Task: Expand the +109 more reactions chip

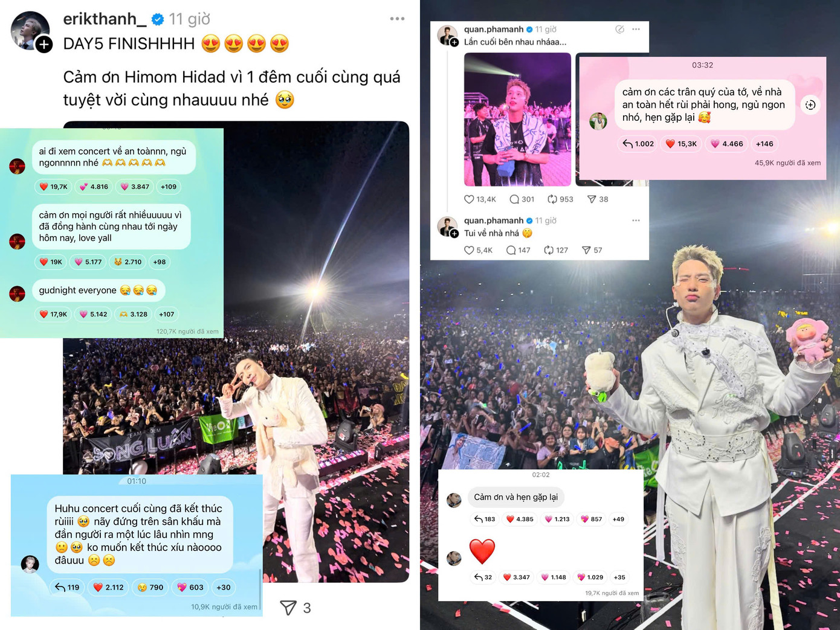Action: (x=169, y=187)
